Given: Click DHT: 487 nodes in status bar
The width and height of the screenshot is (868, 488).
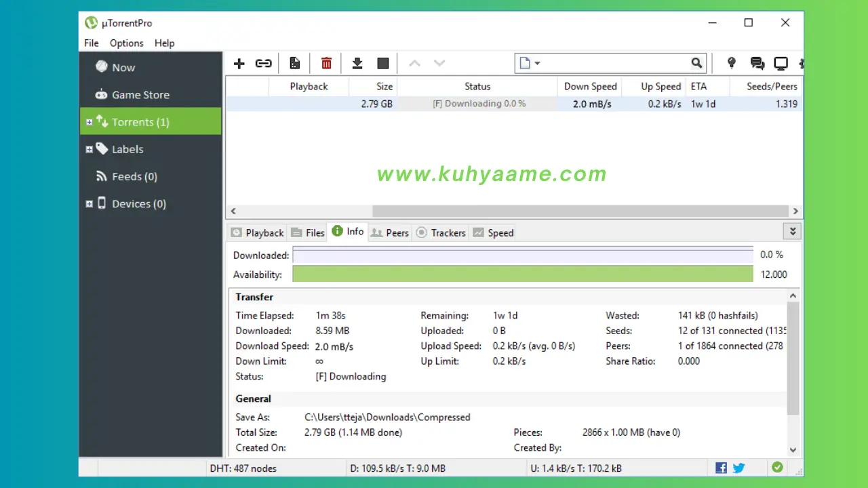Looking at the screenshot, I should click(243, 468).
